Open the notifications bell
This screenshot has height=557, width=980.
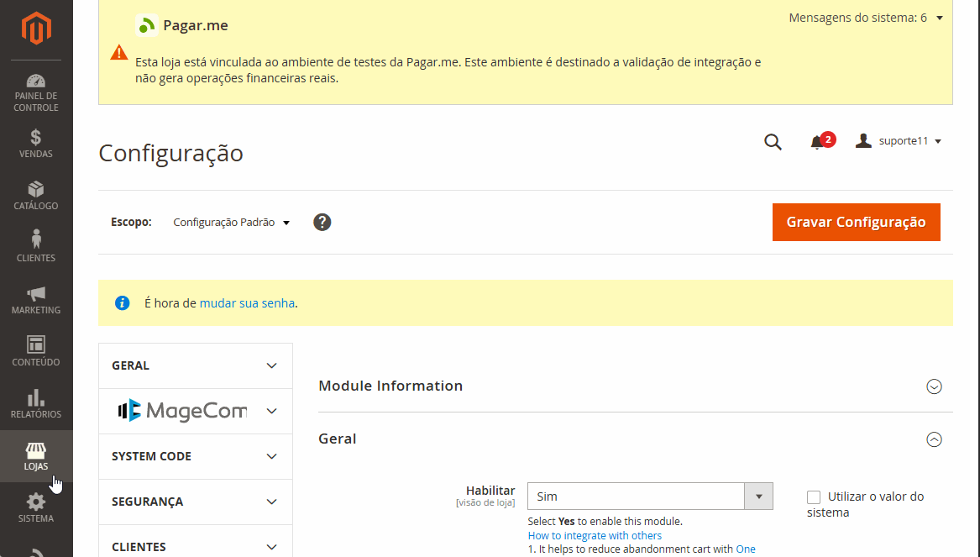coord(817,142)
